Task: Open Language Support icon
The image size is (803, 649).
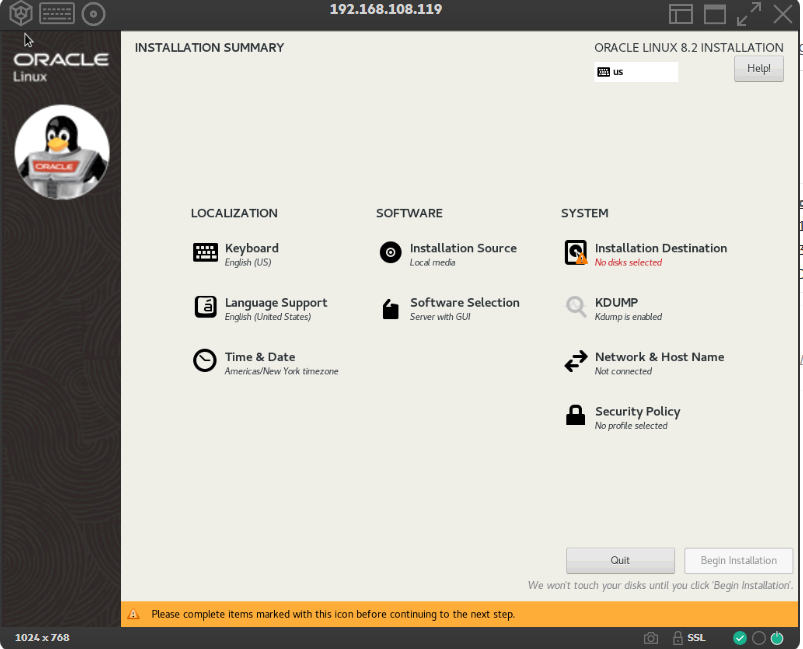Action: coord(205,307)
